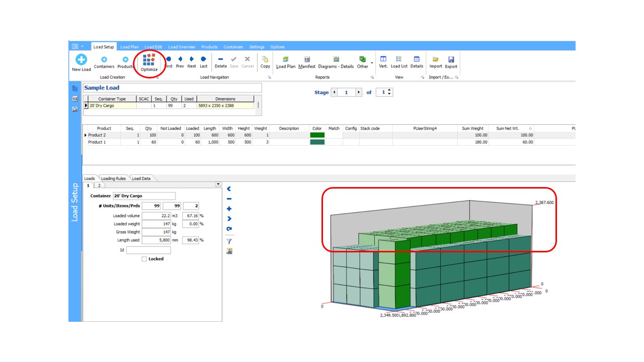Click the picture icon below the funnel
The width and height of the screenshot is (644, 362).
pos(229,251)
